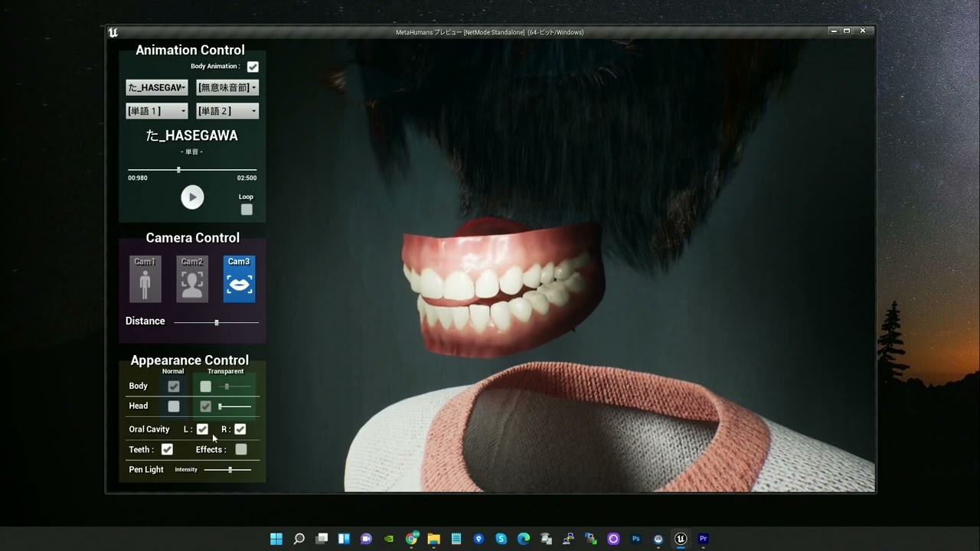
Task: Click the Pen Light label
Action: tap(146, 470)
